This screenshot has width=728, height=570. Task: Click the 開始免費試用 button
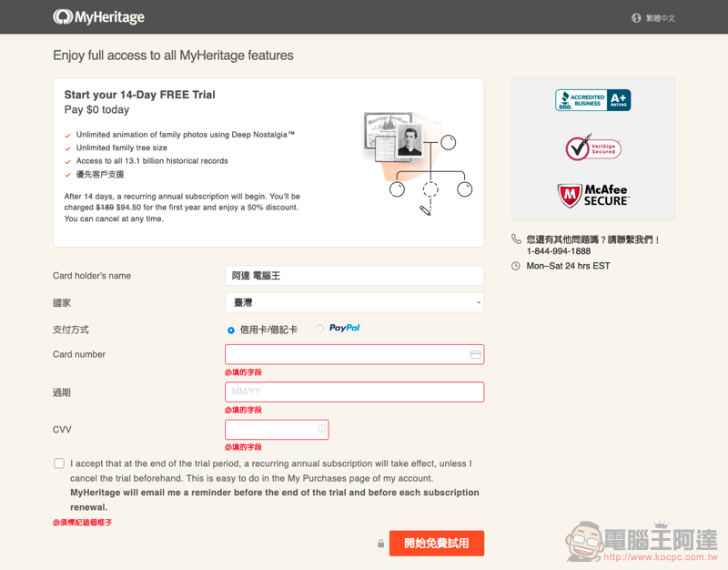[437, 543]
